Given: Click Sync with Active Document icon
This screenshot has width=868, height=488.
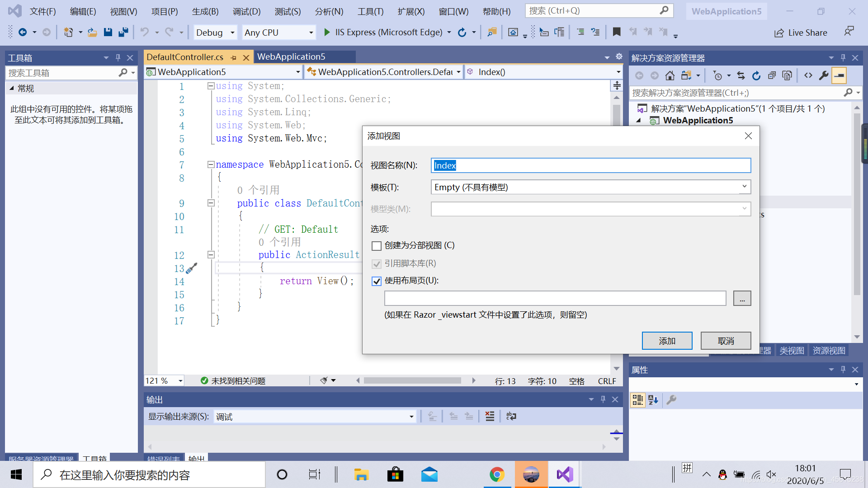Looking at the screenshot, I should tap(741, 75).
